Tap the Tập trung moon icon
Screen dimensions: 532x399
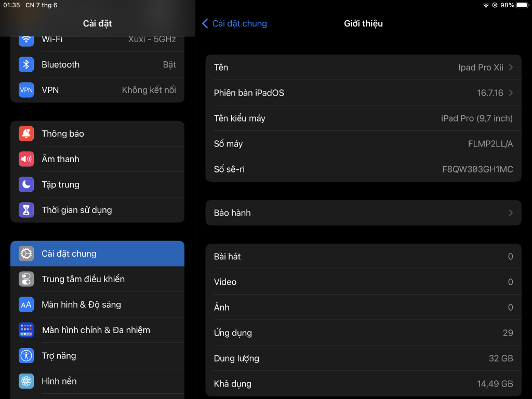tap(26, 184)
